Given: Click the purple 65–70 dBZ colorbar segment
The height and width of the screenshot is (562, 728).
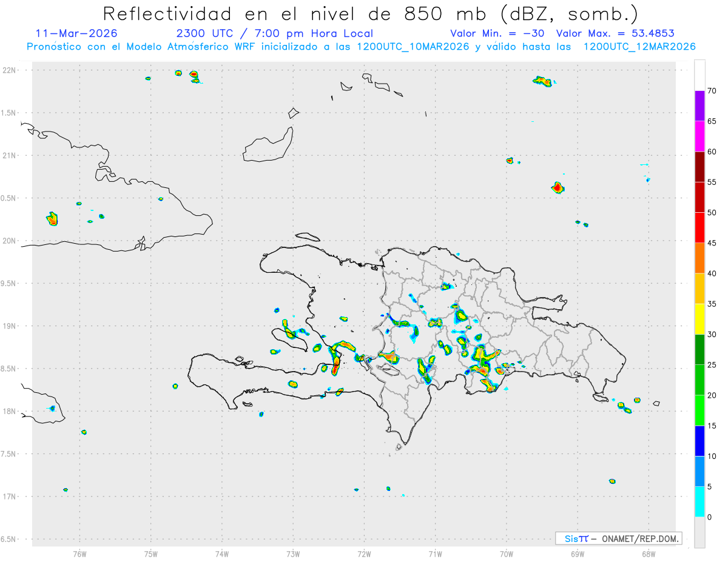Looking at the screenshot, I should (699, 105).
